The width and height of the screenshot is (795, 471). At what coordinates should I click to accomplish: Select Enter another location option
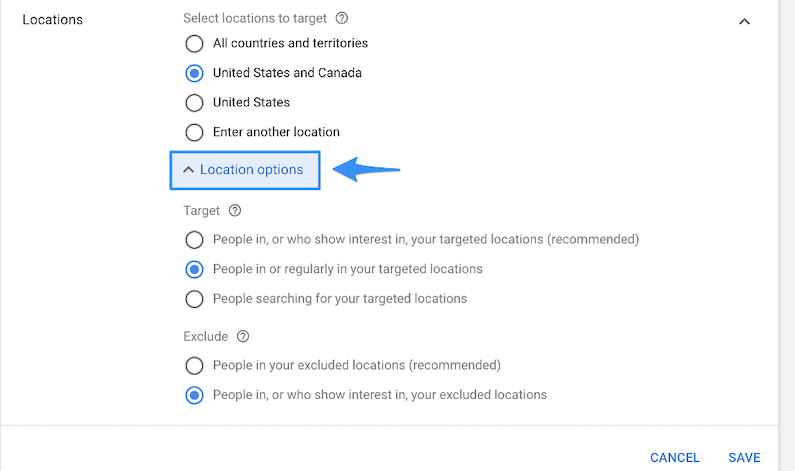(194, 132)
